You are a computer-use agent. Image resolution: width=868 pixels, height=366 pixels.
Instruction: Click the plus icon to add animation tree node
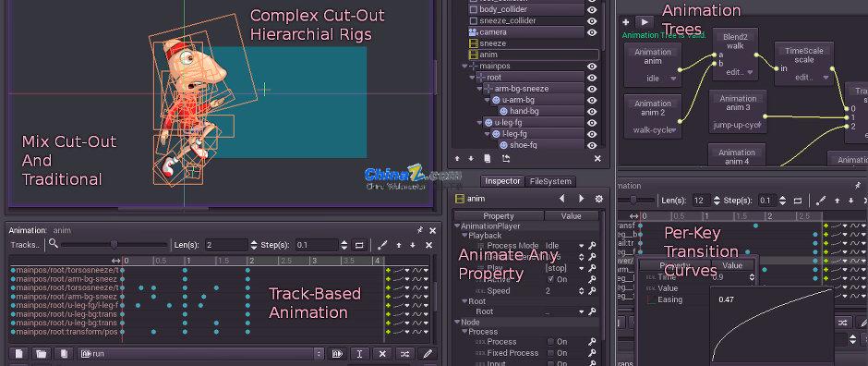625,22
